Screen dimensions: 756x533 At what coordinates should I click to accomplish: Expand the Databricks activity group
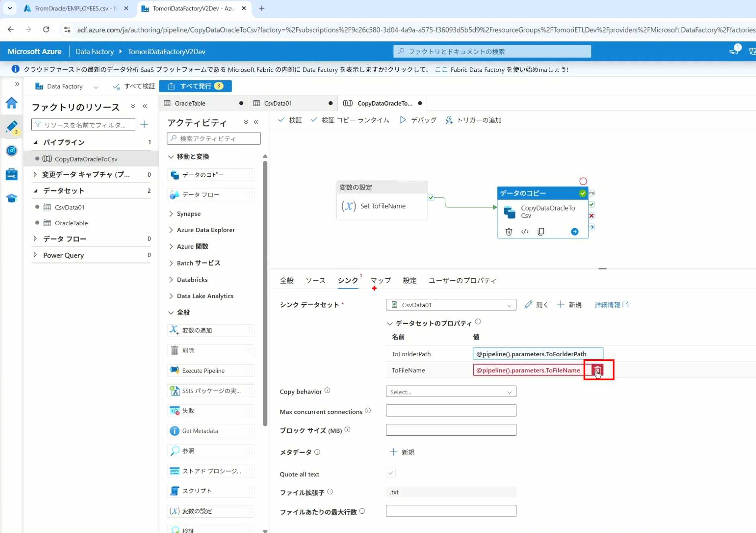[192, 280]
